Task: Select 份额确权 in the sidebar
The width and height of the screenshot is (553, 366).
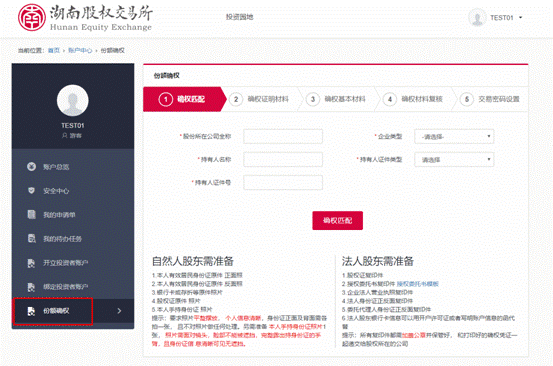Action: click(73, 311)
